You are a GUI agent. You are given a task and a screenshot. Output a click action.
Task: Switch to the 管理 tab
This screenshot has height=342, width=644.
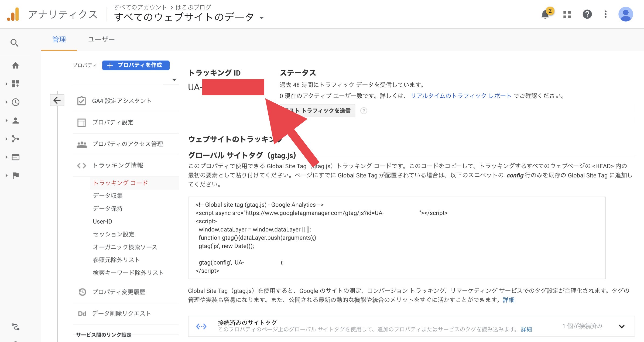(59, 39)
